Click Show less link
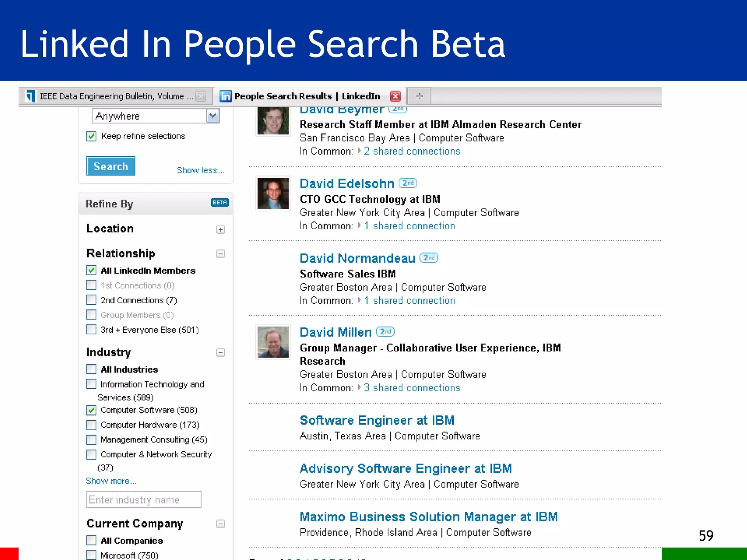 pyautogui.click(x=200, y=170)
